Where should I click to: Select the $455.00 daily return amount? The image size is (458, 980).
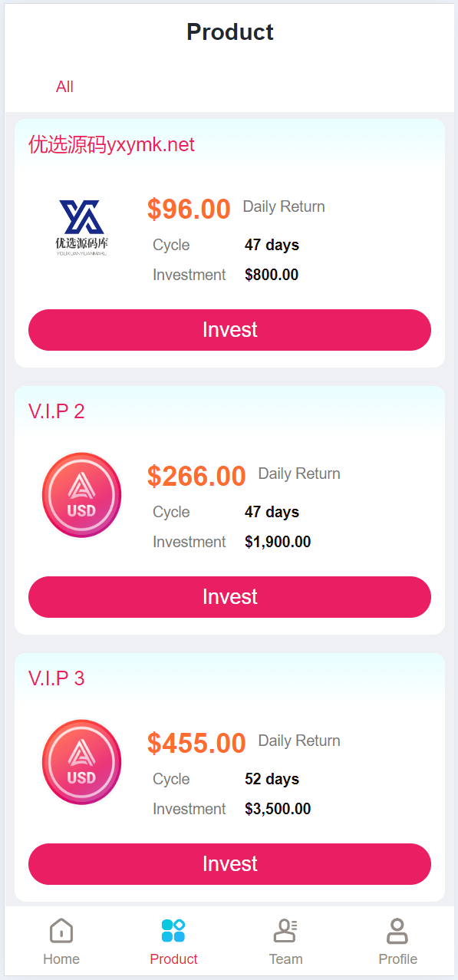click(196, 743)
